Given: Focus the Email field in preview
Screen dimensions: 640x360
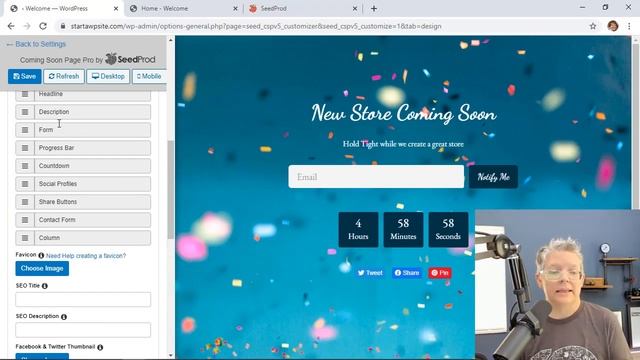Looking at the screenshot, I should pos(376,177).
